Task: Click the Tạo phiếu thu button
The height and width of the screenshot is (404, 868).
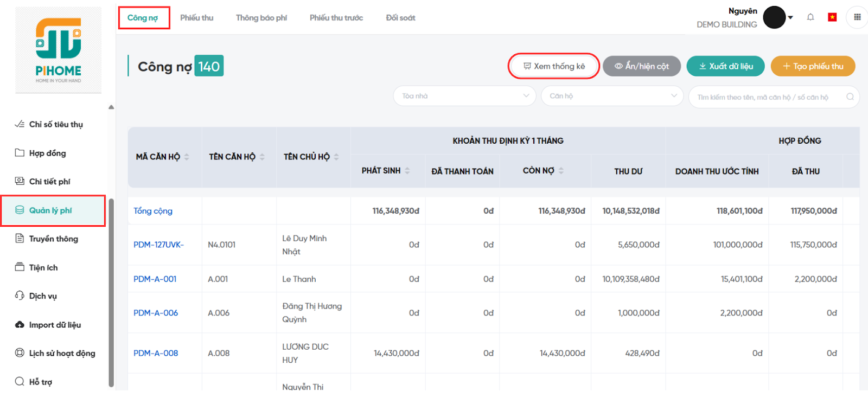Action: (813, 66)
